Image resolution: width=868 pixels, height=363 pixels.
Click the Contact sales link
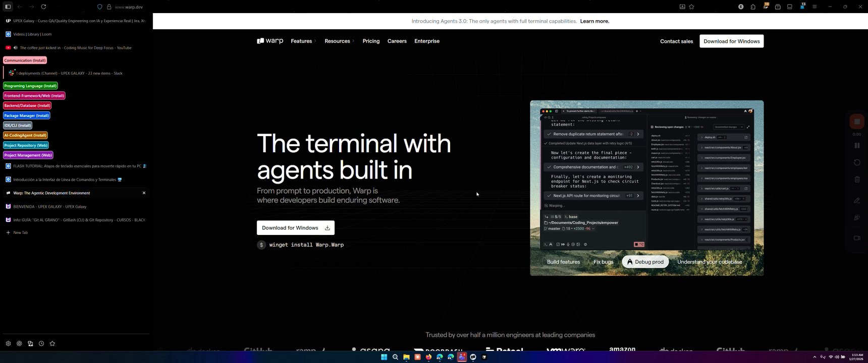(676, 41)
